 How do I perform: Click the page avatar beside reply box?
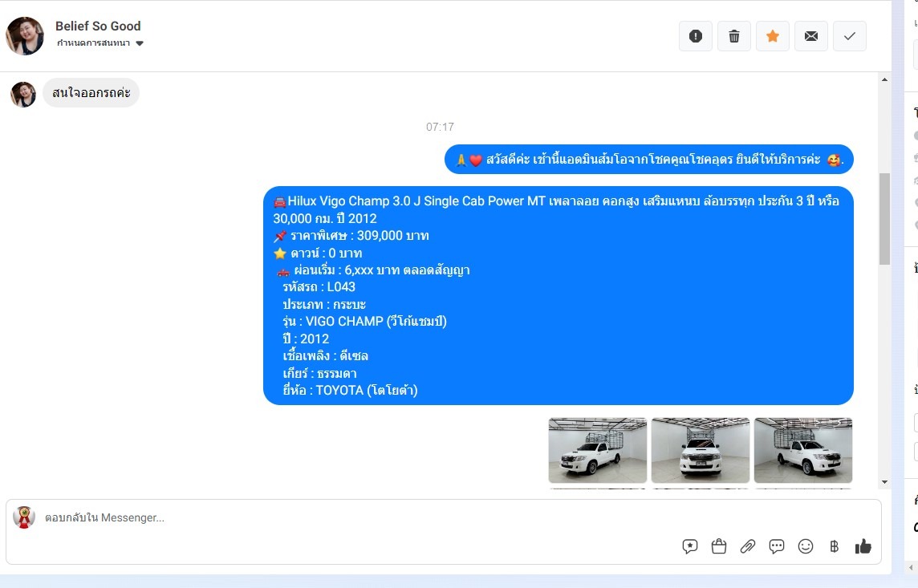pyautogui.click(x=24, y=517)
